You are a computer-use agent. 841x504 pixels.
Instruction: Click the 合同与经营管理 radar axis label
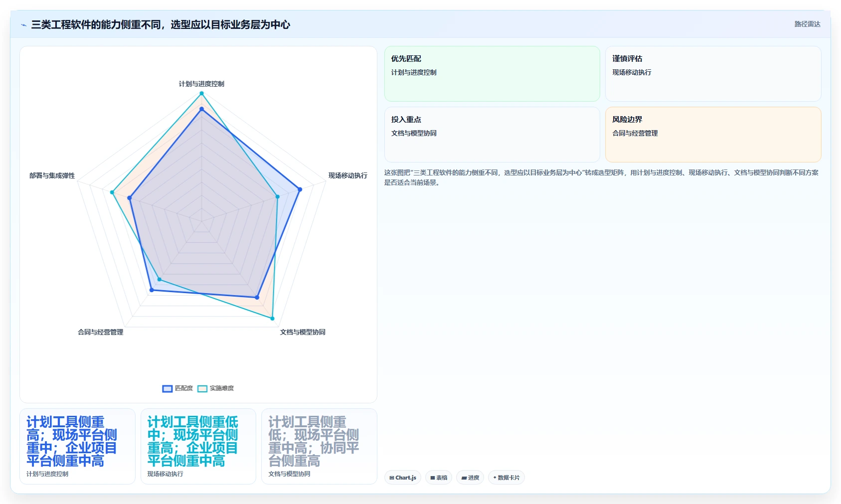[100, 332]
